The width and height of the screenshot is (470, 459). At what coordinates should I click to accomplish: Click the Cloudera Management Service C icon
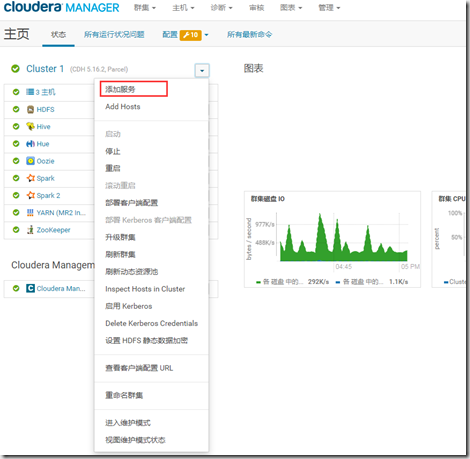pos(30,288)
